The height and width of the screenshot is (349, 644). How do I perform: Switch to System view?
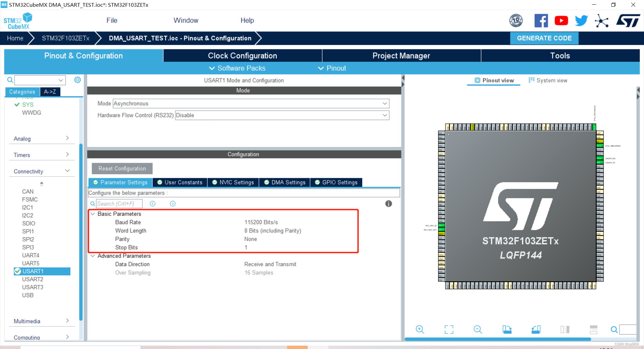point(548,80)
